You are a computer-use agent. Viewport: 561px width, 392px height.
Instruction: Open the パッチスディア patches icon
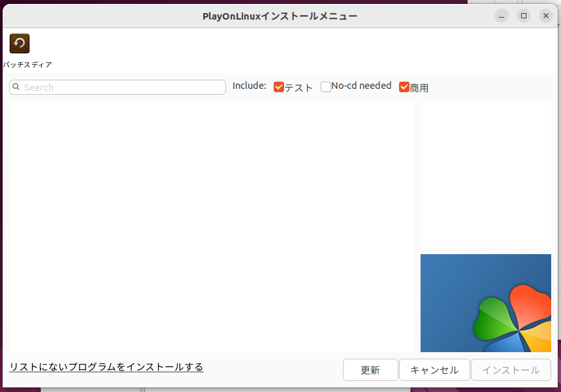tap(20, 43)
